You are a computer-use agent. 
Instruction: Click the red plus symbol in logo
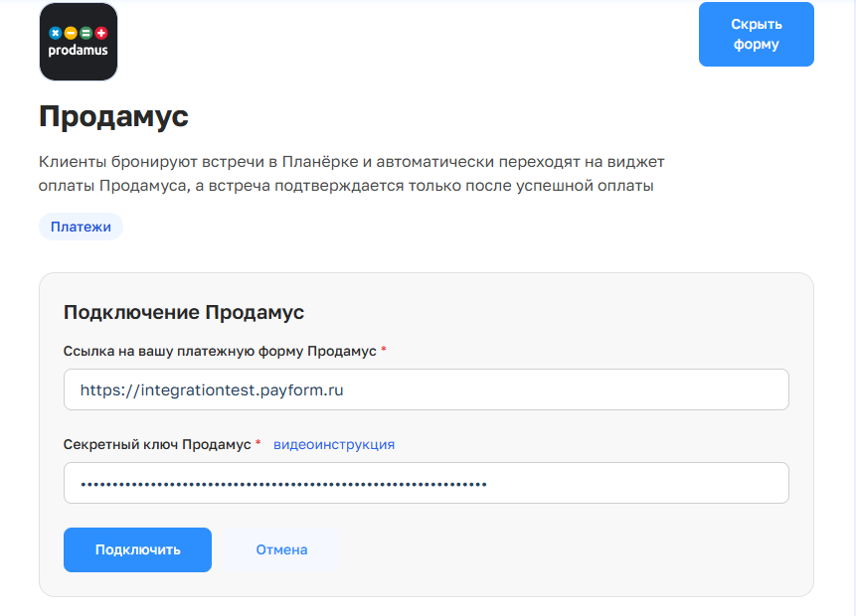101,33
